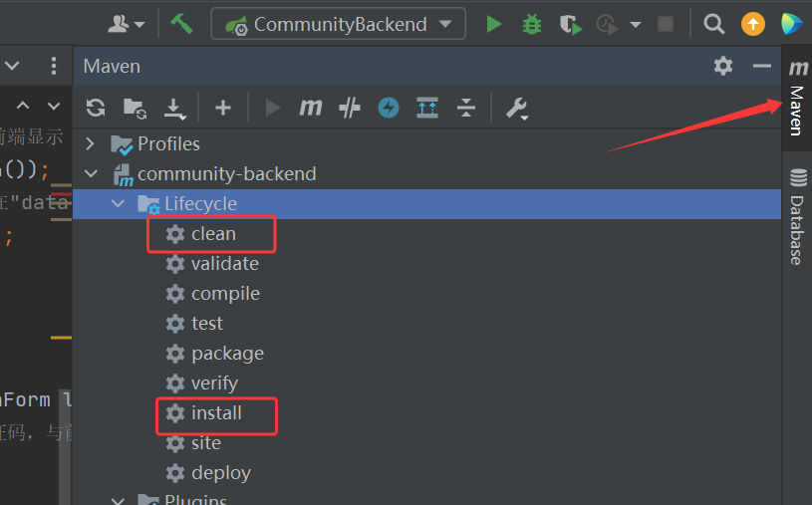Image resolution: width=812 pixels, height=505 pixels.
Task: Add Maven project with plus icon
Action: [223, 108]
